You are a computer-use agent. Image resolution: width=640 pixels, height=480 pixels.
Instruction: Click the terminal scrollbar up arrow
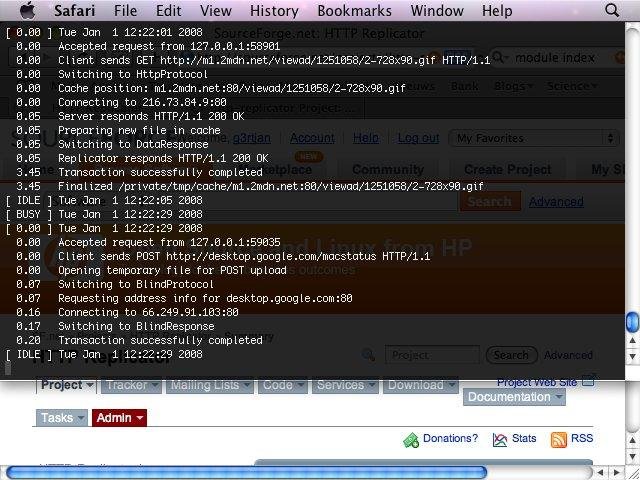coord(632,340)
